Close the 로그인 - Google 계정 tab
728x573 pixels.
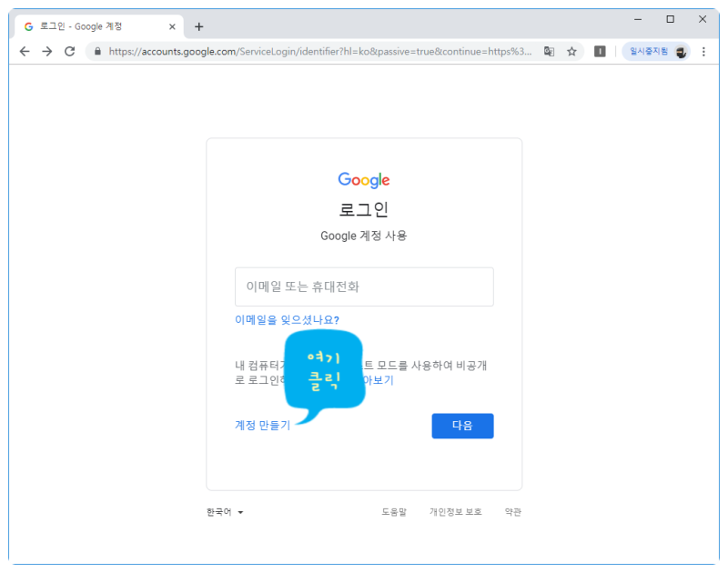pos(172,27)
